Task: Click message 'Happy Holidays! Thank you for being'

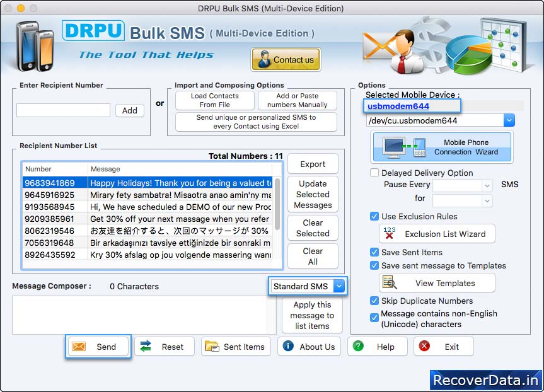Action: [181, 183]
